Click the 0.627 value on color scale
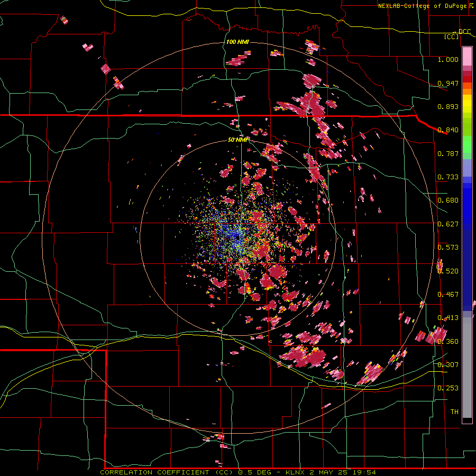Viewport: 476px width, 476px height. click(448, 224)
